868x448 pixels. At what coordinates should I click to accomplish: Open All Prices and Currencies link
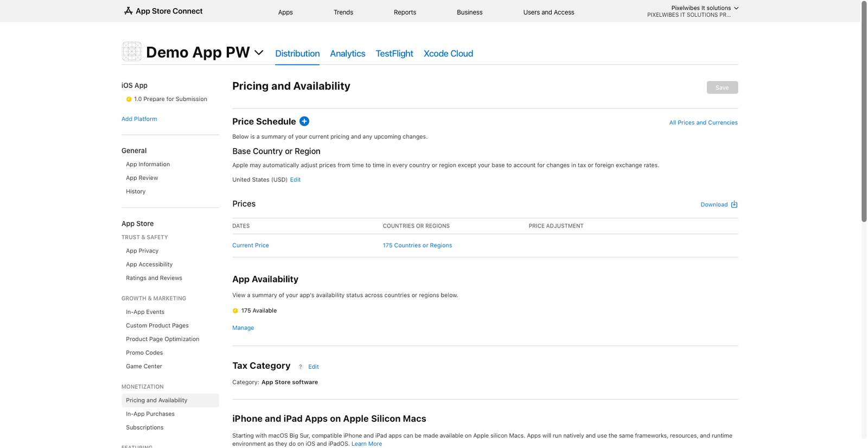tap(703, 122)
